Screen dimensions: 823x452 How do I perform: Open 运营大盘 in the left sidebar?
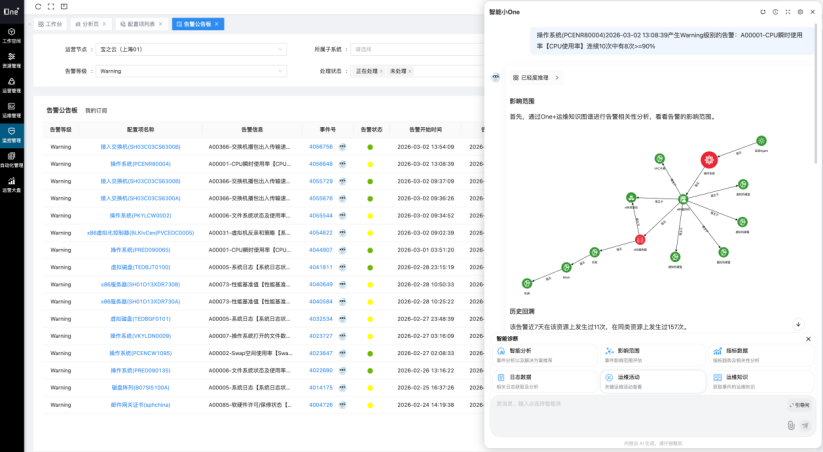coord(12,184)
